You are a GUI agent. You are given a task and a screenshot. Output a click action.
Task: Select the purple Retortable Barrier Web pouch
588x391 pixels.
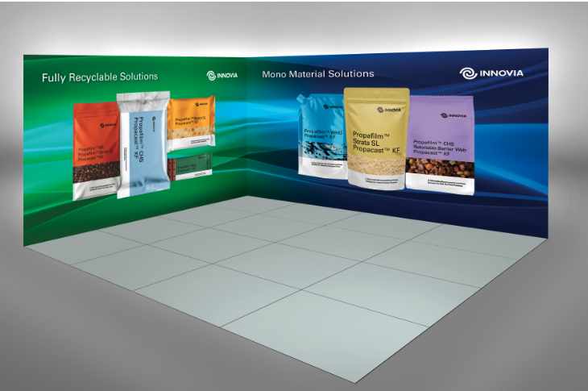[x=441, y=145]
